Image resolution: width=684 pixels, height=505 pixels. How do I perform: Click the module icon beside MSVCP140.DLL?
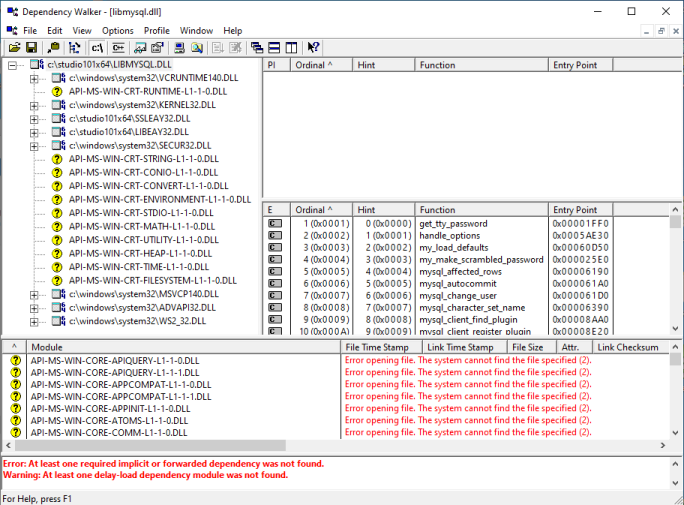[x=59, y=294]
